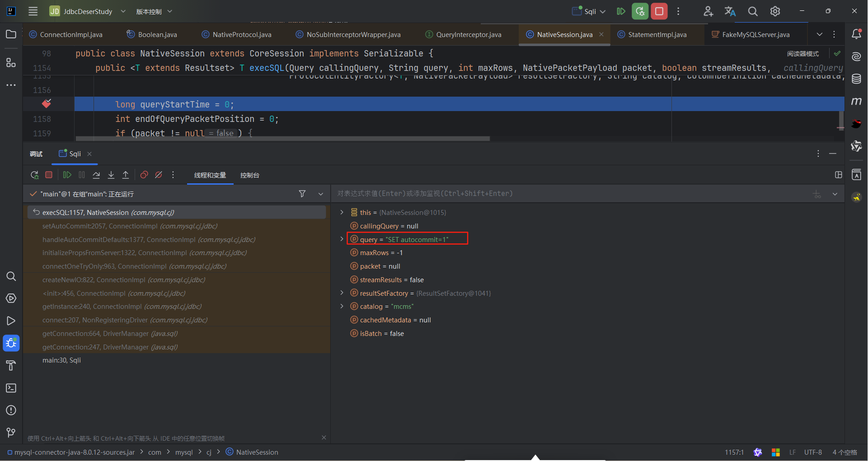Toggle debugger layout settings icon
Screen dimensions: 868x461
point(839,175)
